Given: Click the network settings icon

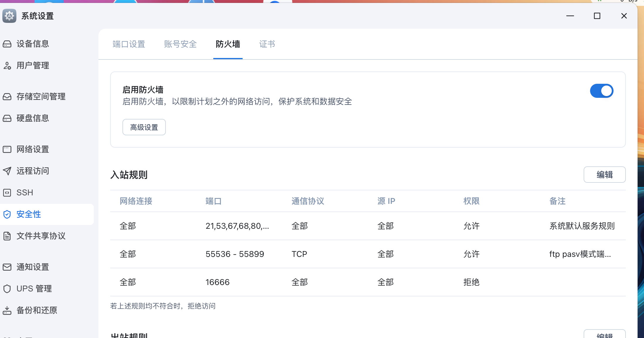Looking at the screenshot, I should [x=7, y=149].
